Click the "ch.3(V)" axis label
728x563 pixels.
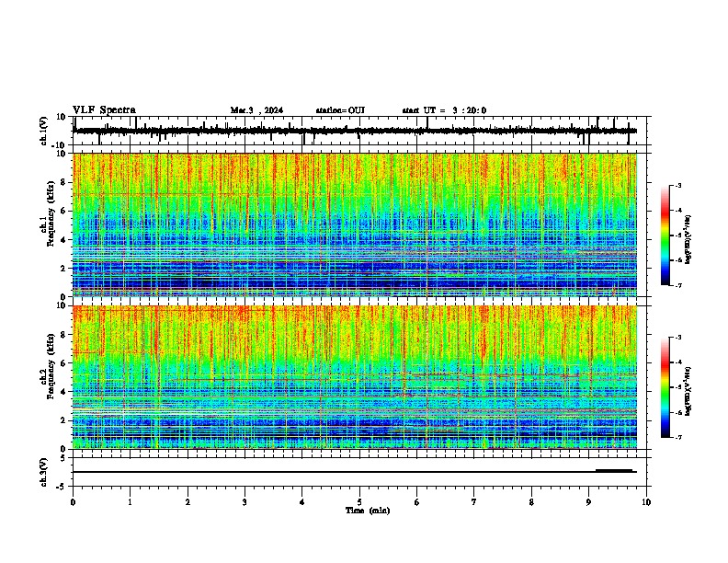[44, 472]
